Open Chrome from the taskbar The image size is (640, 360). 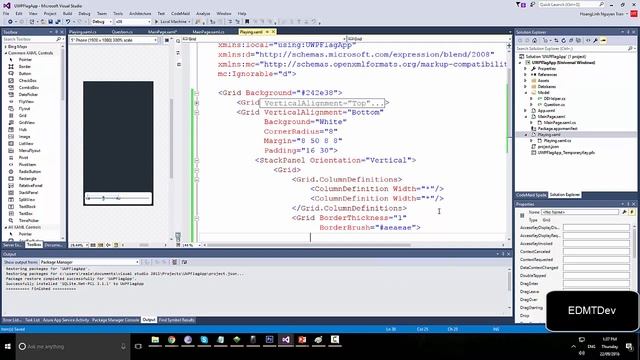(x=171, y=340)
